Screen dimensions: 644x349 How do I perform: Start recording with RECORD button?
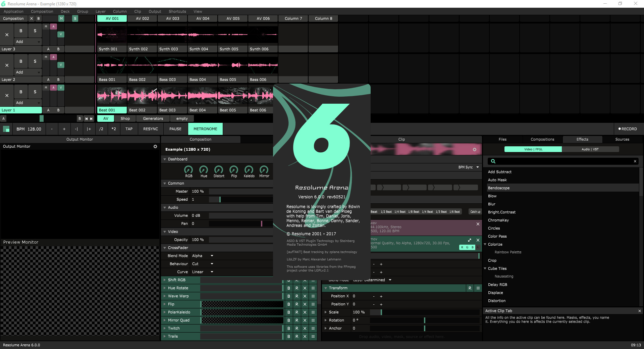point(628,129)
